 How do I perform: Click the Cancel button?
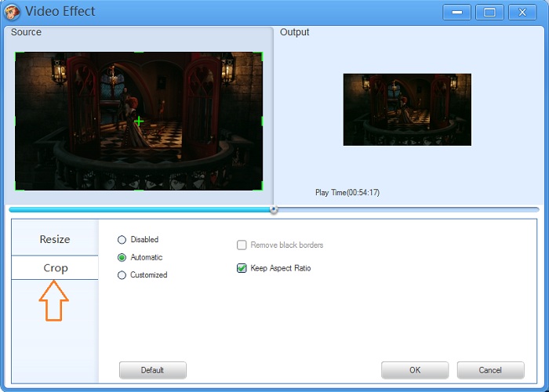point(490,370)
